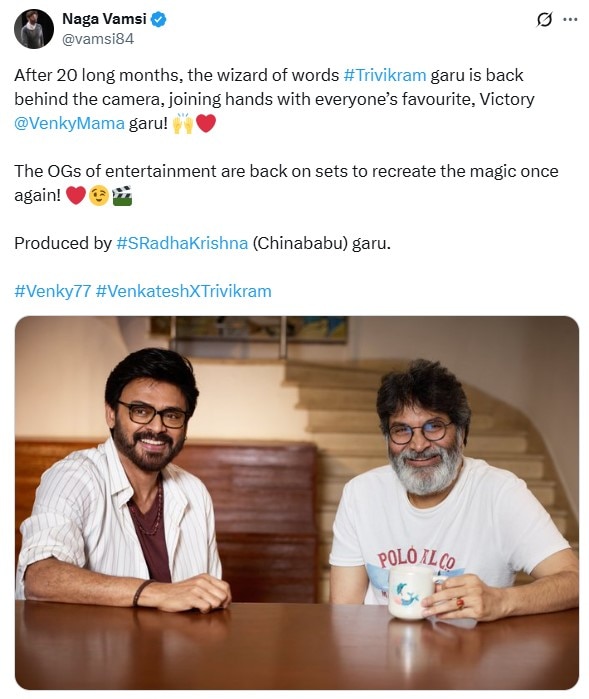Screen dimensions: 589x699
Task: Open the #Trivikram hashtag
Action: click(x=385, y=75)
